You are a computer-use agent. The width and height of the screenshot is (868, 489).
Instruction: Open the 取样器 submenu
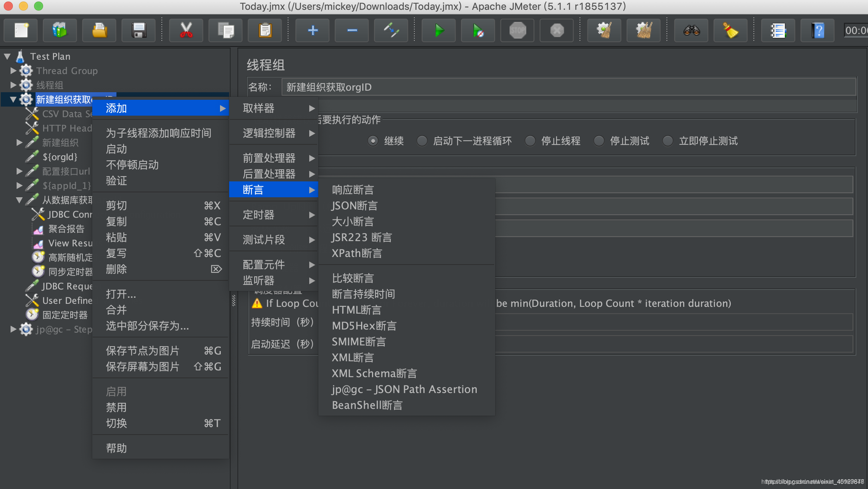[x=274, y=108]
